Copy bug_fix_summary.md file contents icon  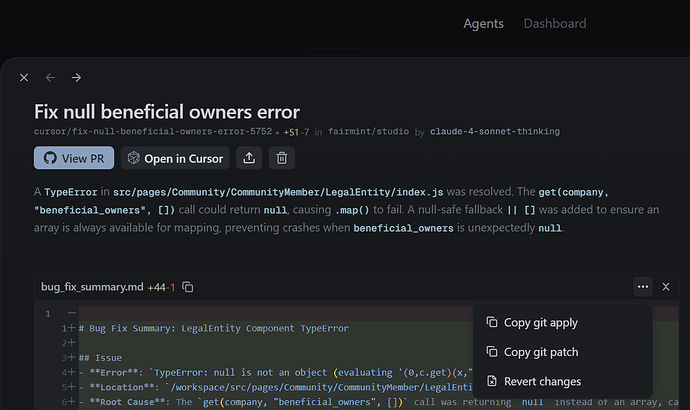(x=188, y=287)
